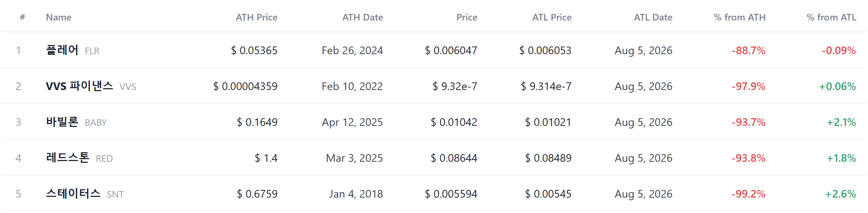Select the $ 0.01042 price for BABY
This screenshot has height=213, width=868.
[x=454, y=122]
